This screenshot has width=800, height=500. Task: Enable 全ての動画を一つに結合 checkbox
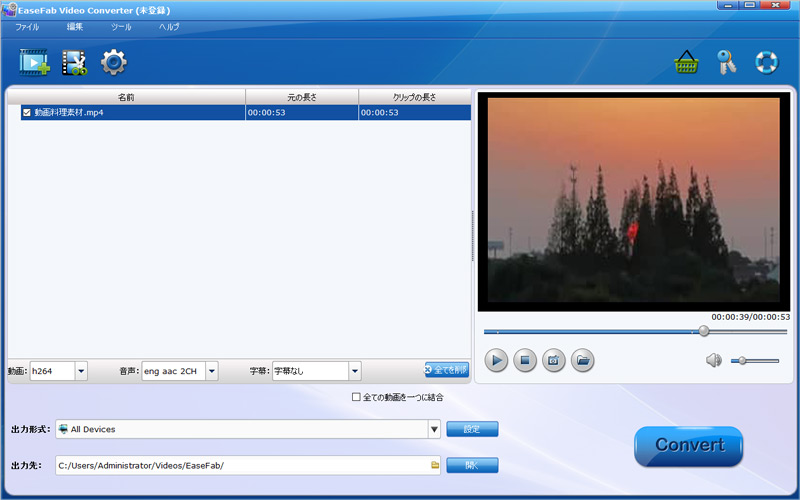click(356, 397)
